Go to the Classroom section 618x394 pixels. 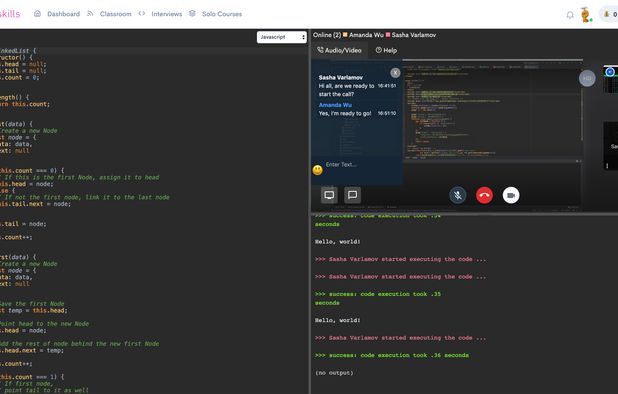(115, 14)
